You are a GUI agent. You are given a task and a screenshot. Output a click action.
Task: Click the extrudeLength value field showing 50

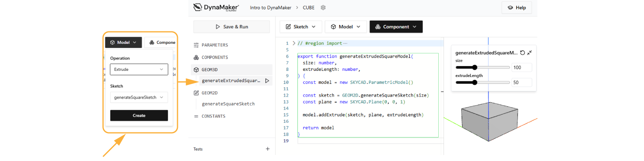point(522,83)
